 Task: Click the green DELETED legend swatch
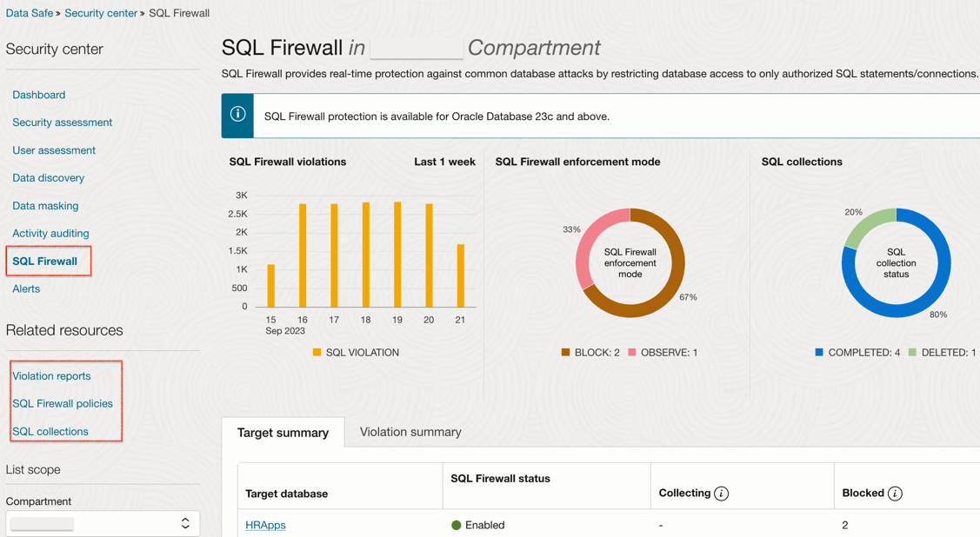click(x=912, y=353)
